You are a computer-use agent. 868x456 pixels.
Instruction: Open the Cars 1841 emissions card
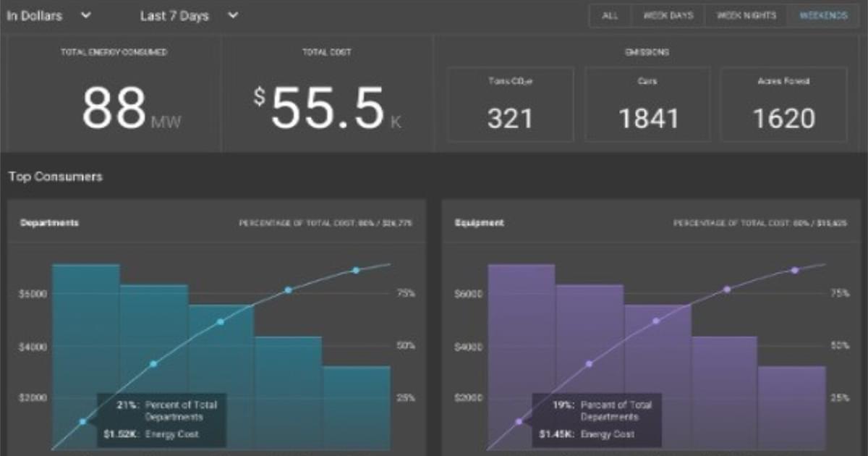(648, 105)
